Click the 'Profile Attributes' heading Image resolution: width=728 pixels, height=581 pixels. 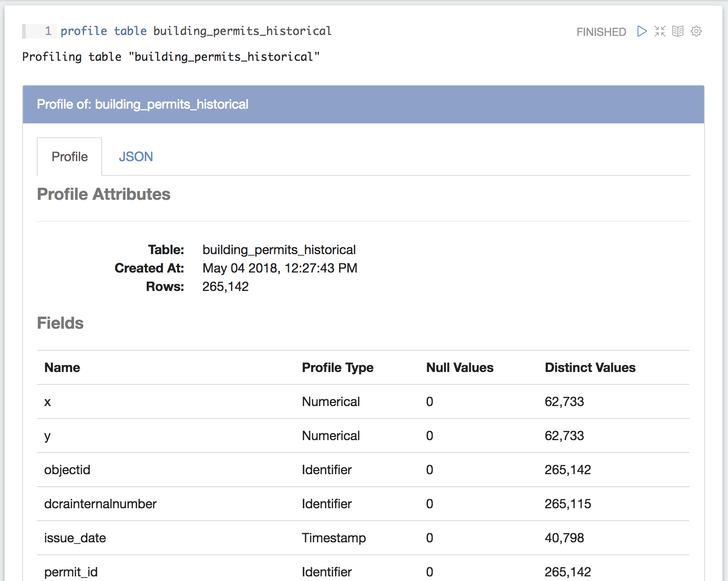click(104, 194)
